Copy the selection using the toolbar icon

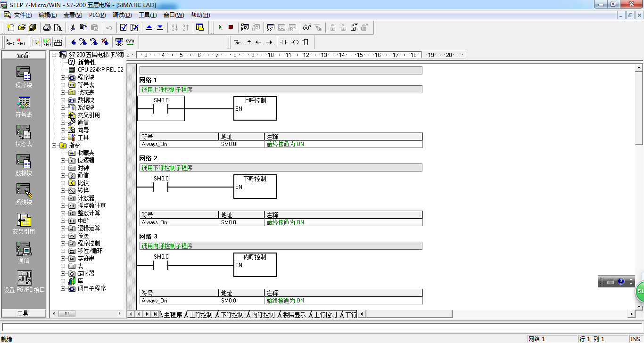click(84, 27)
